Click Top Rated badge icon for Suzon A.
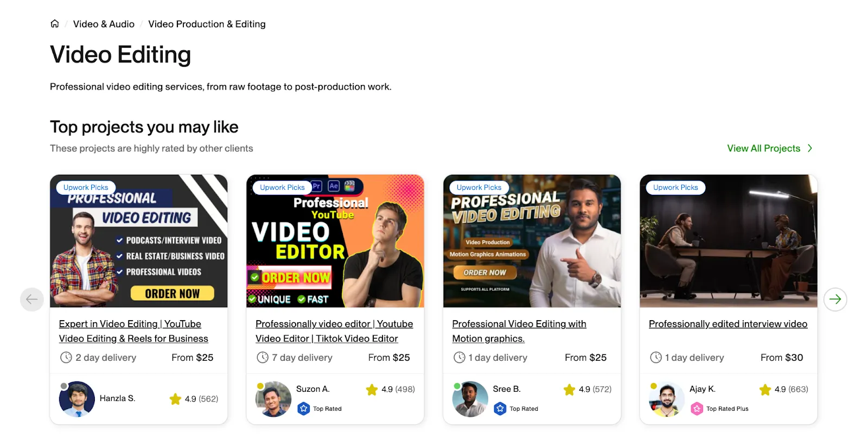The height and width of the screenshot is (446, 868). tap(304, 409)
